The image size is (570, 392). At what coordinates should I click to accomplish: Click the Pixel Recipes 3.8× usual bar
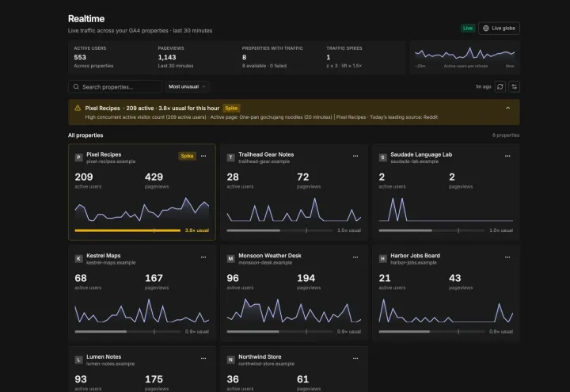pos(127,230)
